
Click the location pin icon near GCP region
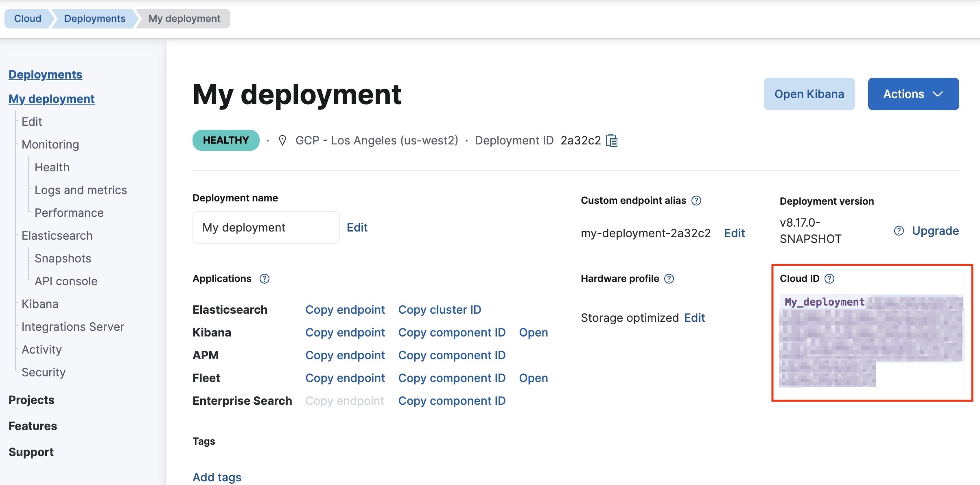point(283,140)
